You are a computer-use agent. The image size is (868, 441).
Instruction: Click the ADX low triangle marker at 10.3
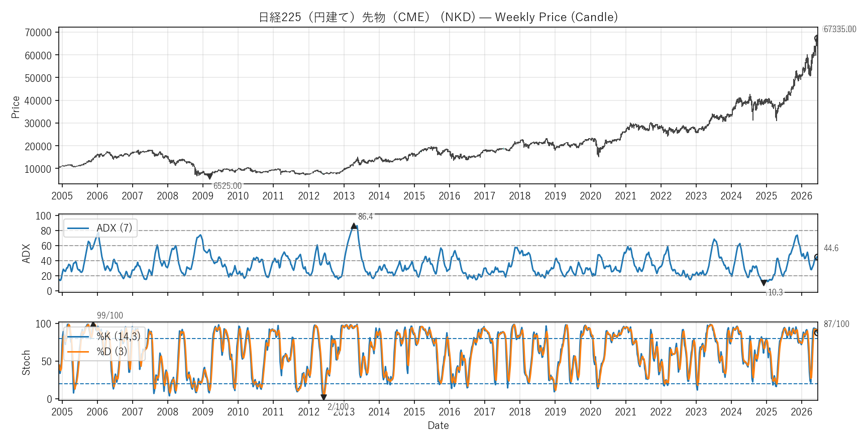(x=764, y=283)
